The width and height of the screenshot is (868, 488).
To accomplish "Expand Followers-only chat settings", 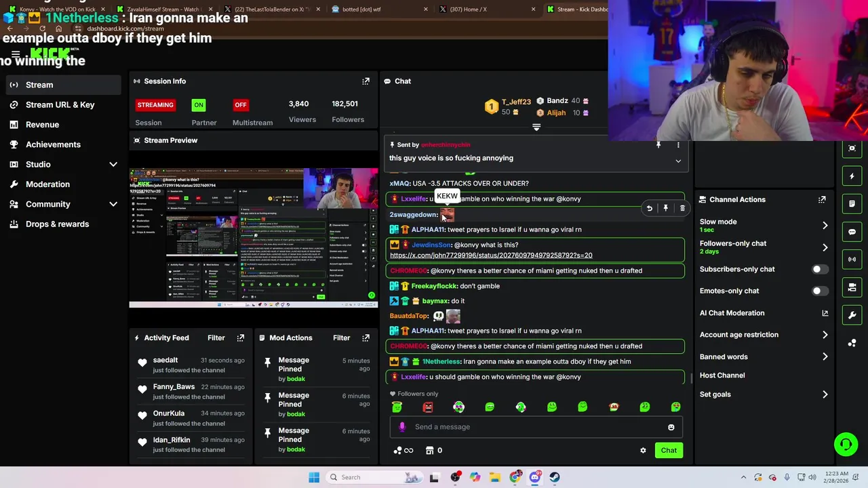I will pos(825,247).
